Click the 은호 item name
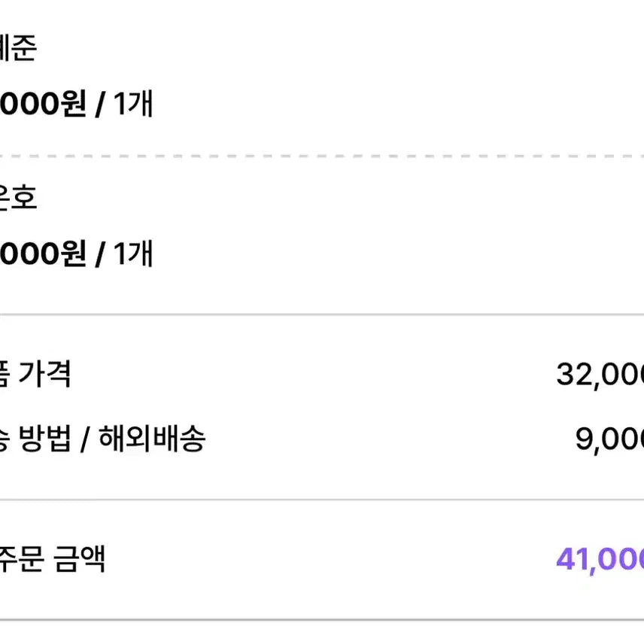644x644 pixels. (17, 199)
